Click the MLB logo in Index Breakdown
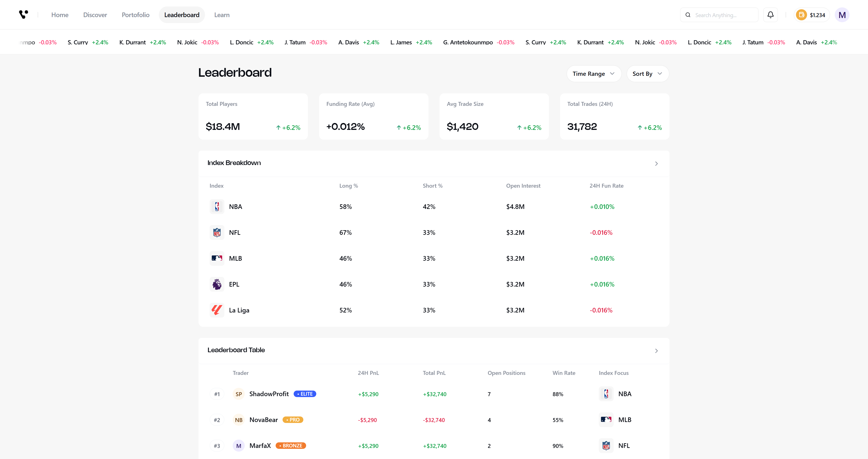The width and height of the screenshot is (868, 459). pos(217,258)
